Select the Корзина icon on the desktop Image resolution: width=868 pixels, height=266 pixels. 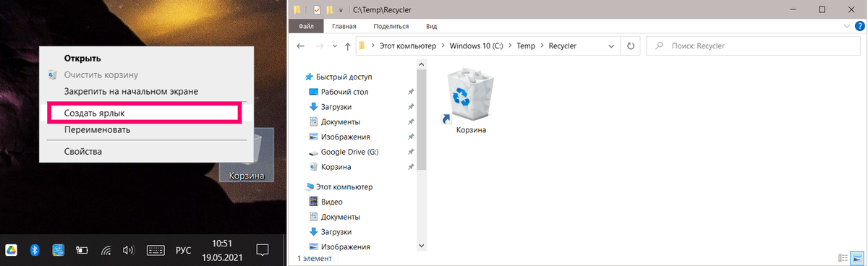click(246, 155)
